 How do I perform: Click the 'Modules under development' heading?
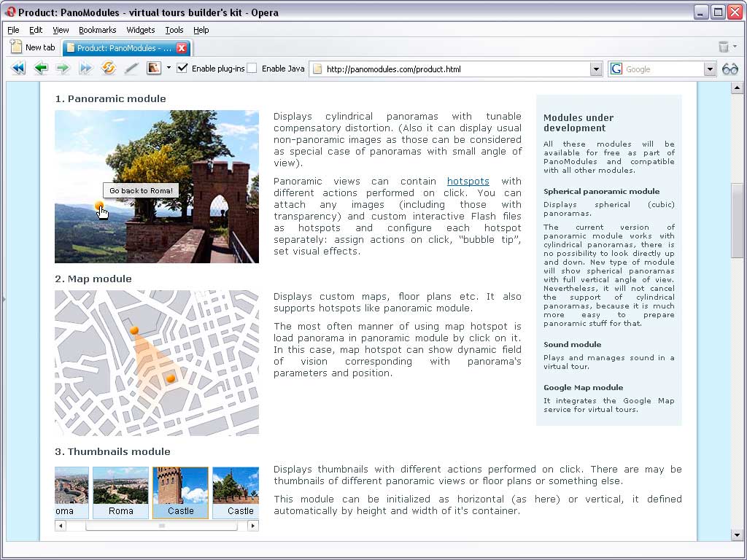pyautogui.click(x=578, y=122)
